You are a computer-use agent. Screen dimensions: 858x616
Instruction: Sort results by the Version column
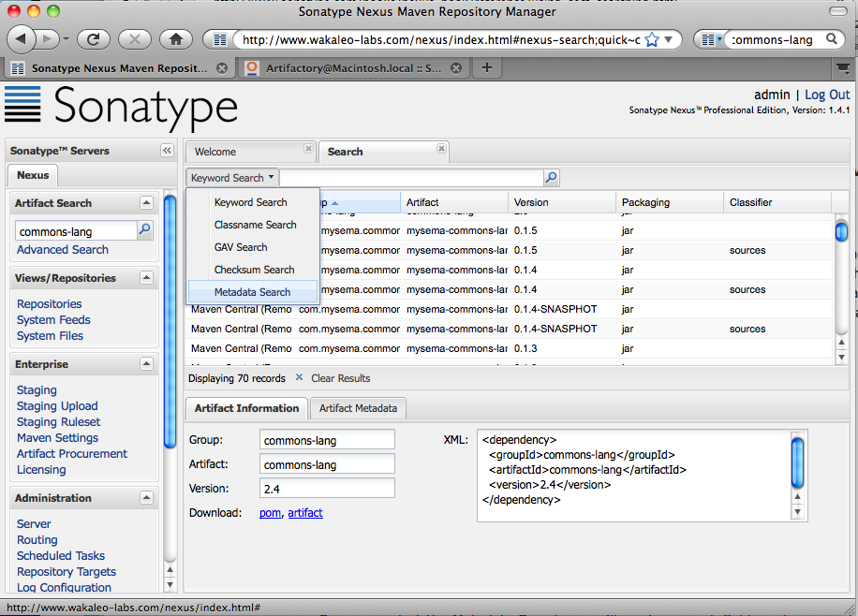coord(562,202)
